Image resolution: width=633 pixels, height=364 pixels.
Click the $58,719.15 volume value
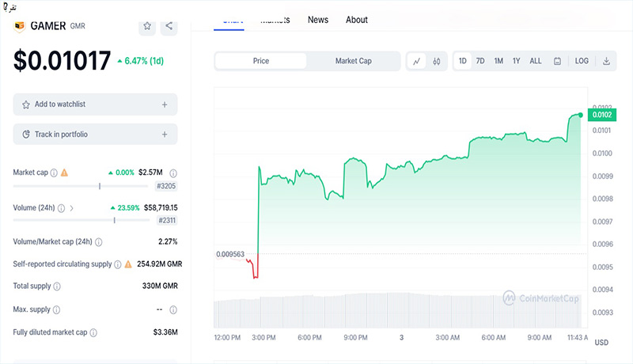(x=161, y=208)
